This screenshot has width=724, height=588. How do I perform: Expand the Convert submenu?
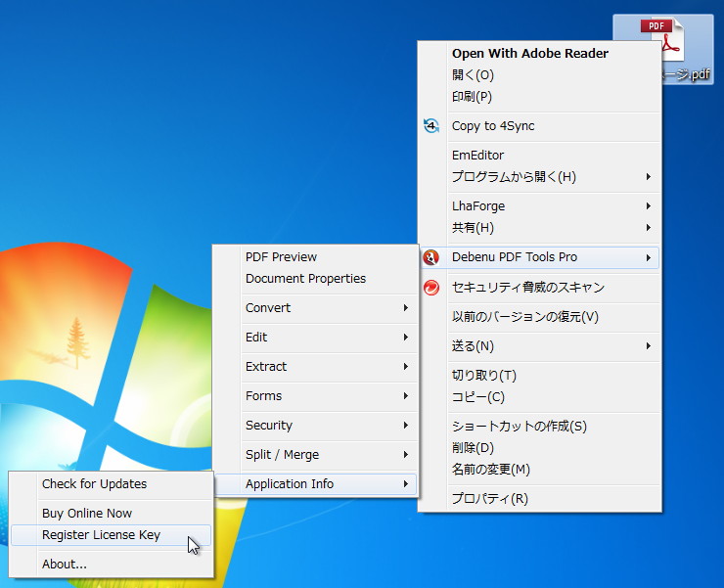tap(315, 307)
